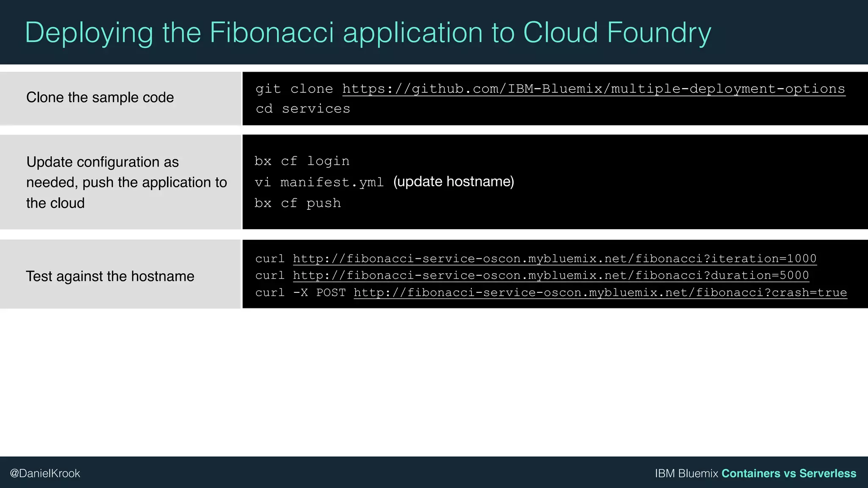Click the 'git clone' command text

[294, 89]
